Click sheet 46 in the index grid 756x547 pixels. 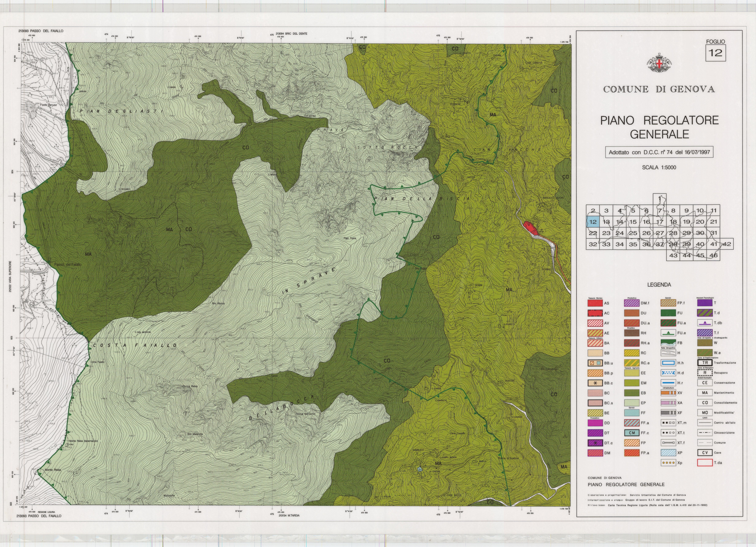[x=713, y=255]
